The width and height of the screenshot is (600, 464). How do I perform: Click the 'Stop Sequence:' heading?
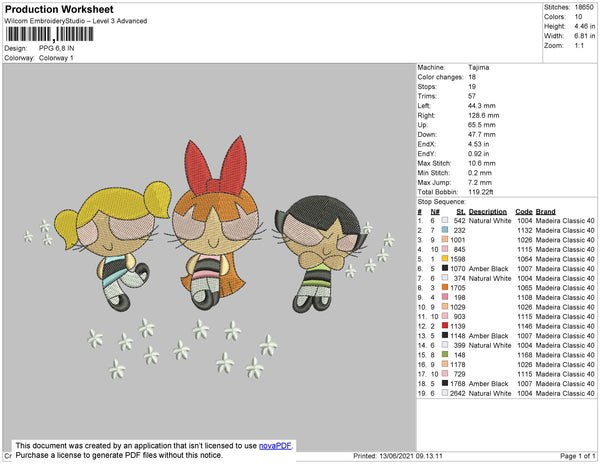(x=442, y=202)
